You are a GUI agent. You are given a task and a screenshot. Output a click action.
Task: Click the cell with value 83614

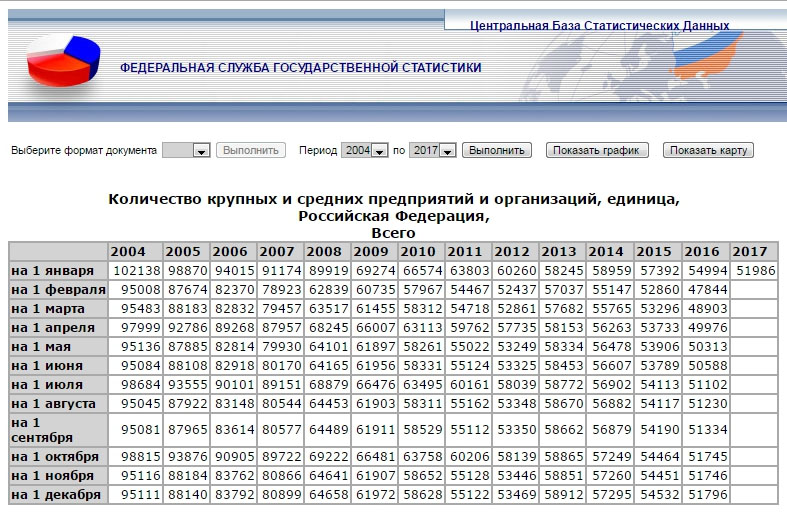coord(233,430)
